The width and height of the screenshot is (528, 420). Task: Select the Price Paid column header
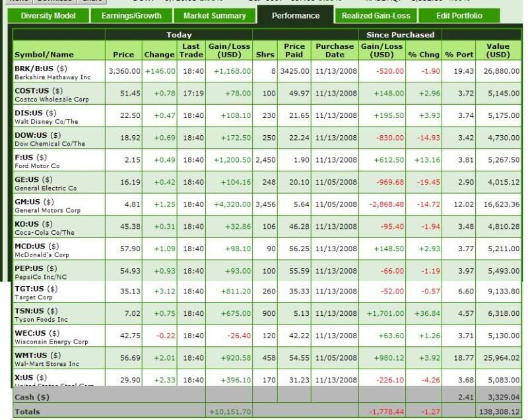(294, 50)
